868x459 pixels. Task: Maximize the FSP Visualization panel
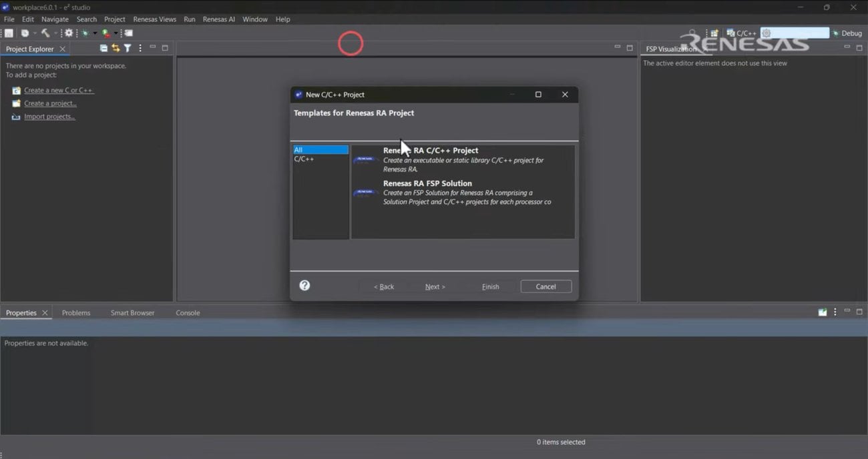click(859, 48)
